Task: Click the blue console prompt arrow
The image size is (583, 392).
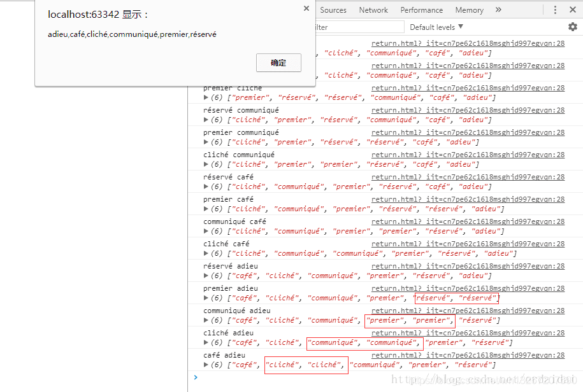Action: [196, 377]
